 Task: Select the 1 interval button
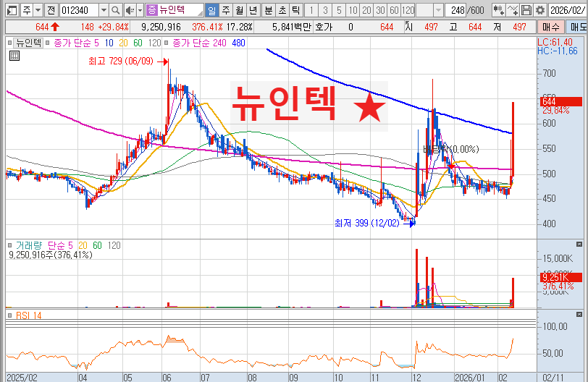pos(311,10)
